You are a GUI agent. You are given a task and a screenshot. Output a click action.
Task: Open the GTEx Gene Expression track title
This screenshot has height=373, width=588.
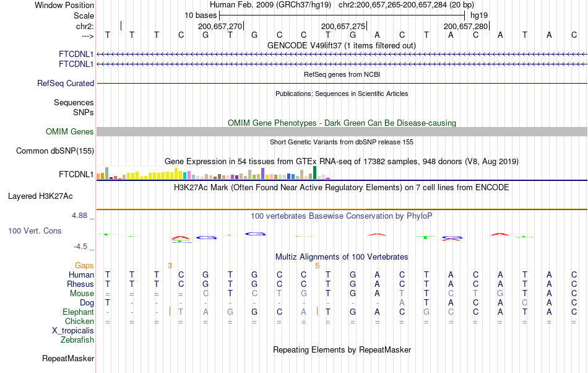pos(342,161)
